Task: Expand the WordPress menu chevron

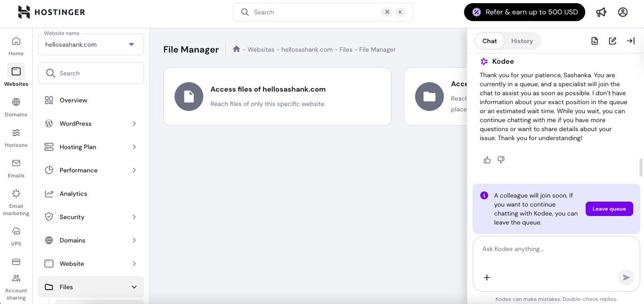Action: click(134, 124)
